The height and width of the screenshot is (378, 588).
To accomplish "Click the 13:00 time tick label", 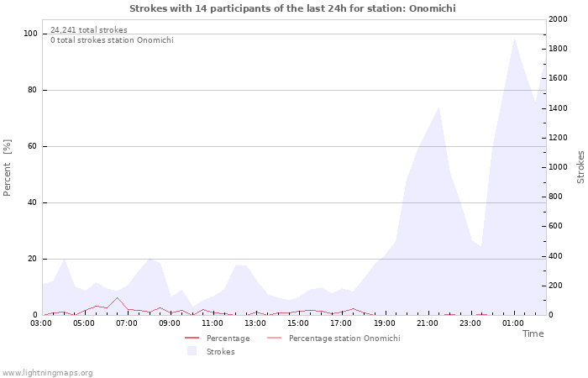I will click(255, 323).
